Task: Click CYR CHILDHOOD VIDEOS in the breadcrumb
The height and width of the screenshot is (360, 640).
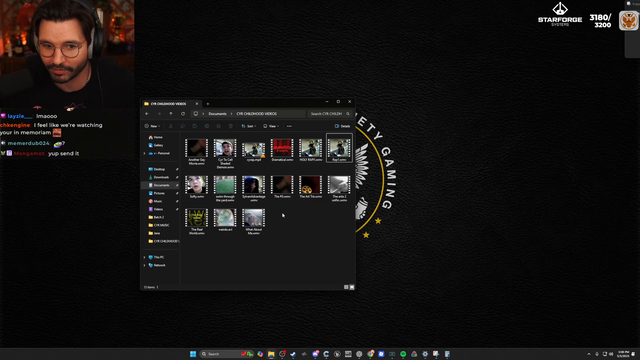Action: [x=256, y=114]
